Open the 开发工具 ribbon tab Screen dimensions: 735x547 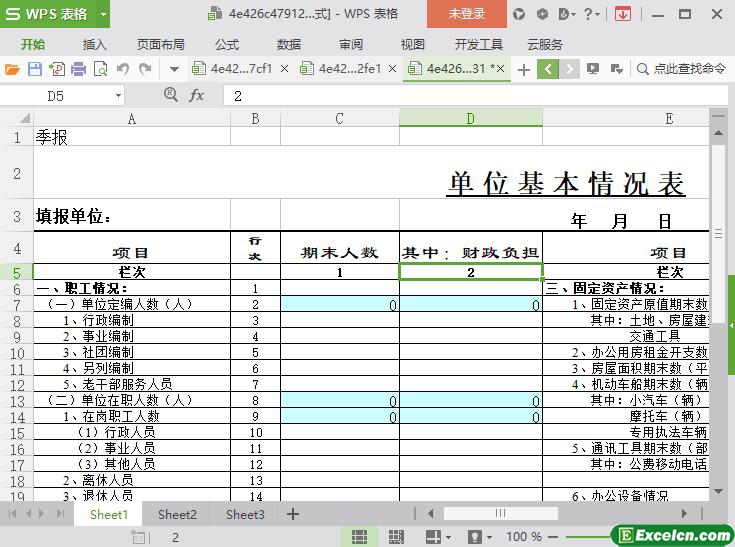click(479, 45)
